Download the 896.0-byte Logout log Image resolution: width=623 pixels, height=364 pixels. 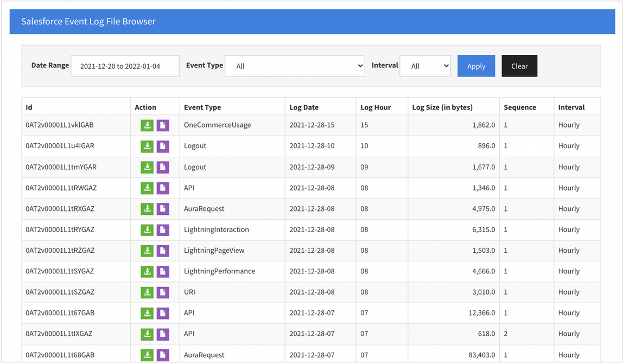(147, 146)
